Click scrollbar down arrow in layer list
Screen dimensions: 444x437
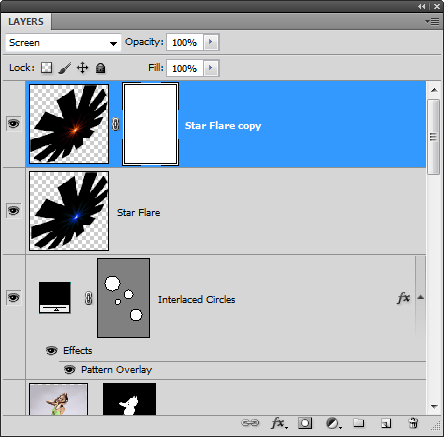(434, 406)
